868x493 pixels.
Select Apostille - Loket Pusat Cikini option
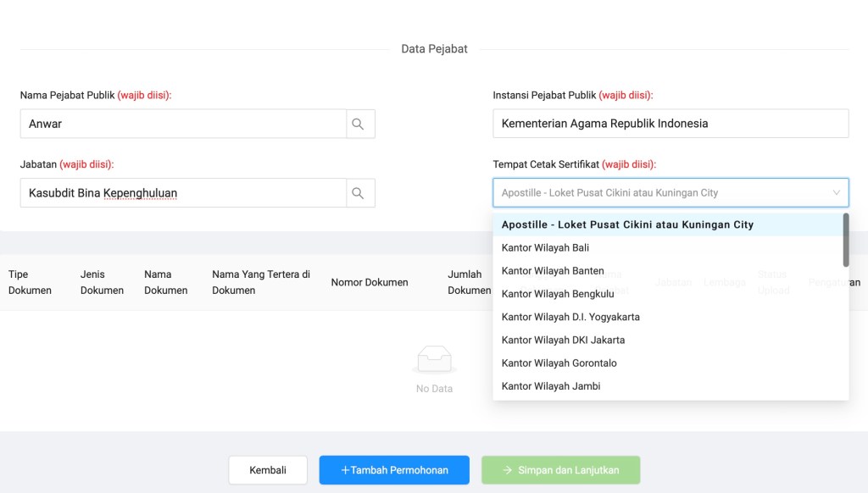tap(627, 224)
